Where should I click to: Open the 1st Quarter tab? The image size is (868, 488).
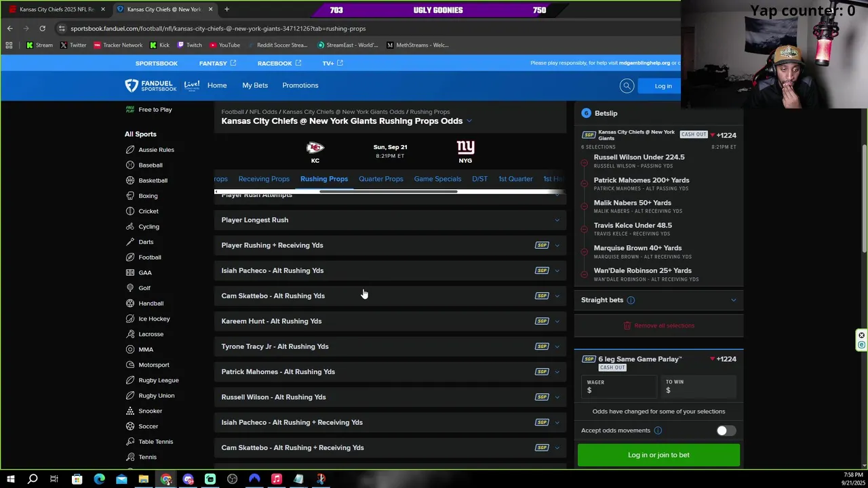click(515, 179)
